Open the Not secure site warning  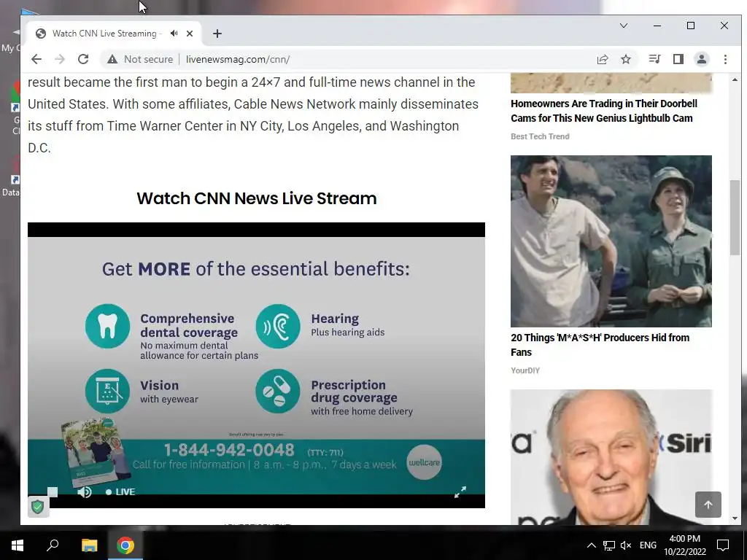pos(140,59)
